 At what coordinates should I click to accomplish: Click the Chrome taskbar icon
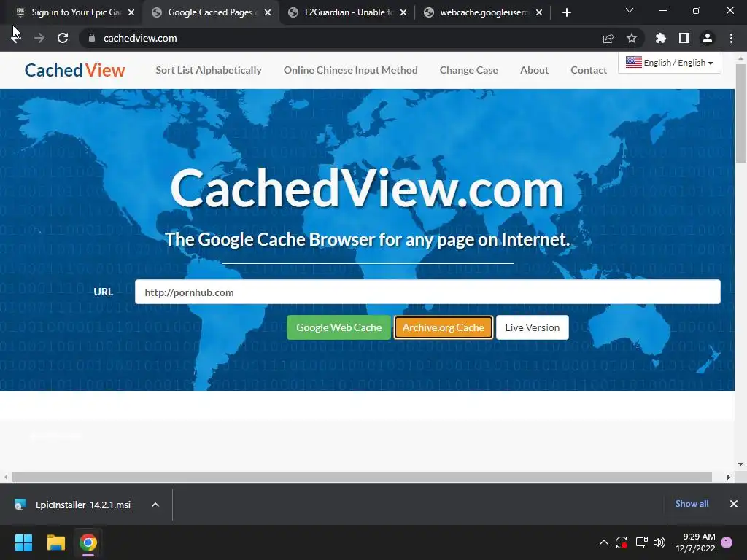pyautogui.click(x=88, y=542)
